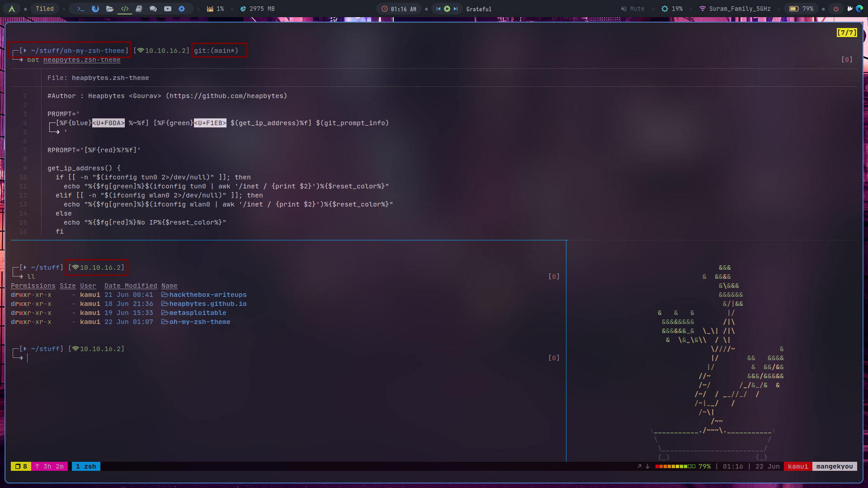Image resolution: width=868 pixels, height=488 pixels.
Task: Click the Arch logo launcher icon
Action: coord(12,9)
